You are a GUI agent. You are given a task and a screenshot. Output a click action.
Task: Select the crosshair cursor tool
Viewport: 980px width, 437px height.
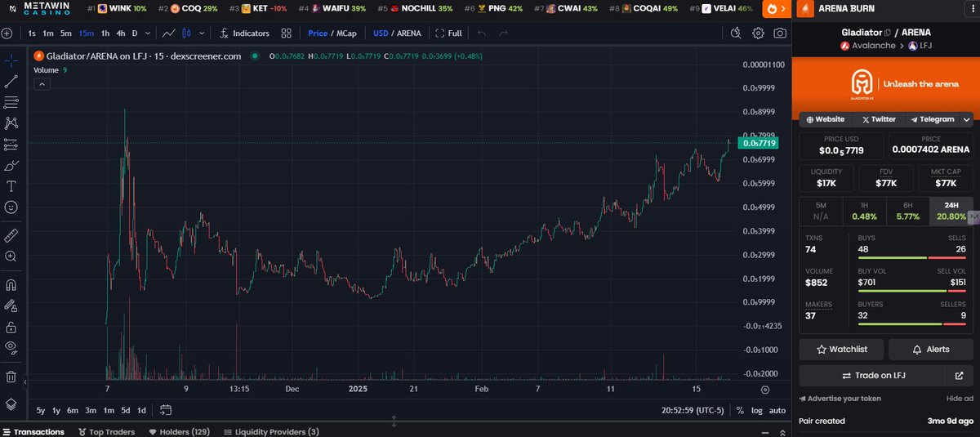pos(11,60)
